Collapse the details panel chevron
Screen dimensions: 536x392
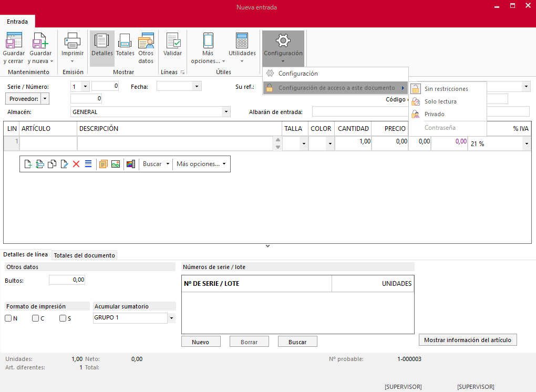click(x=267, y=246)
